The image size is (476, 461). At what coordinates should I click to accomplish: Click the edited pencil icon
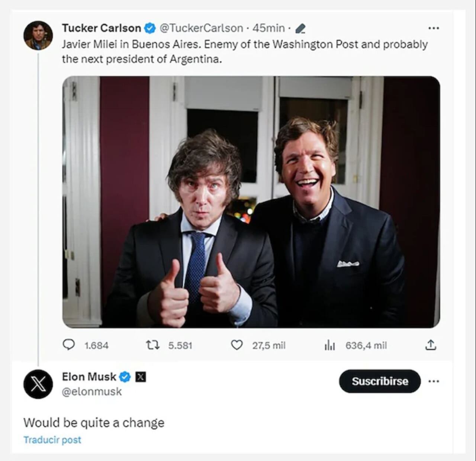[x=301, y=28]
